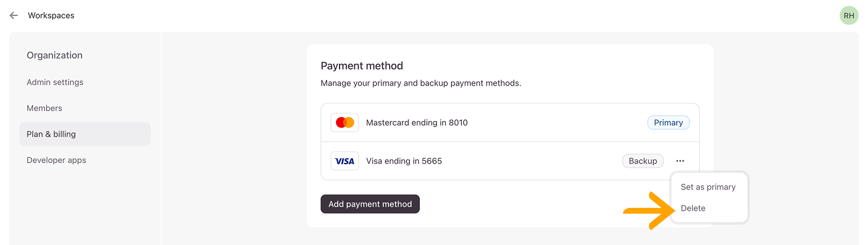
Task: Click the Backup badge on Visa
Action: click(x=643, y=161)
